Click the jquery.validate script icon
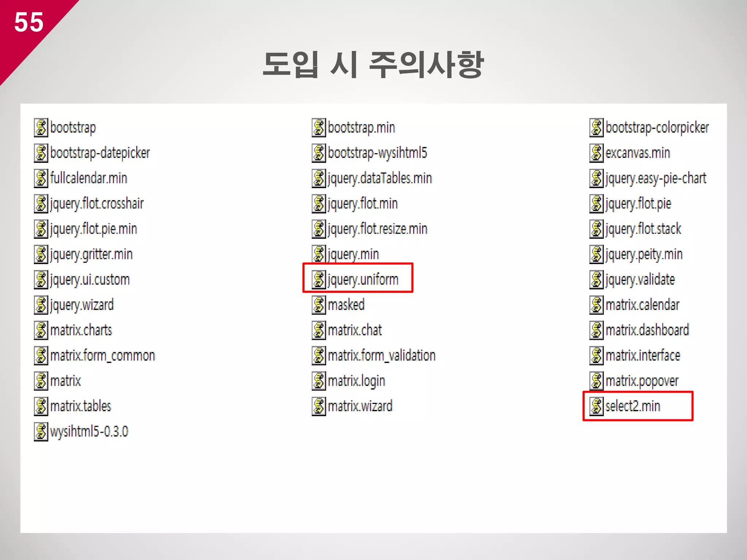747x560 pixels. tap(596, 280)
